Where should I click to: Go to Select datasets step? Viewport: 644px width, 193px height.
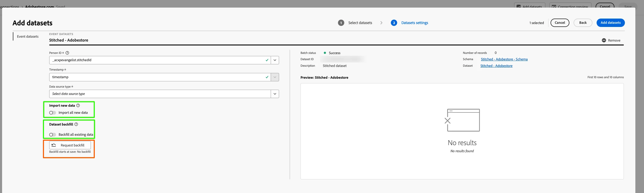(360, 23)
